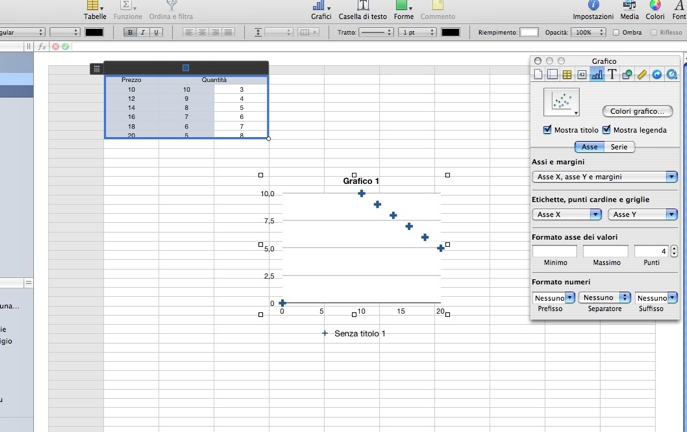
Task: Click the table handle icon at header corner
Action: (x=97, y=69)
